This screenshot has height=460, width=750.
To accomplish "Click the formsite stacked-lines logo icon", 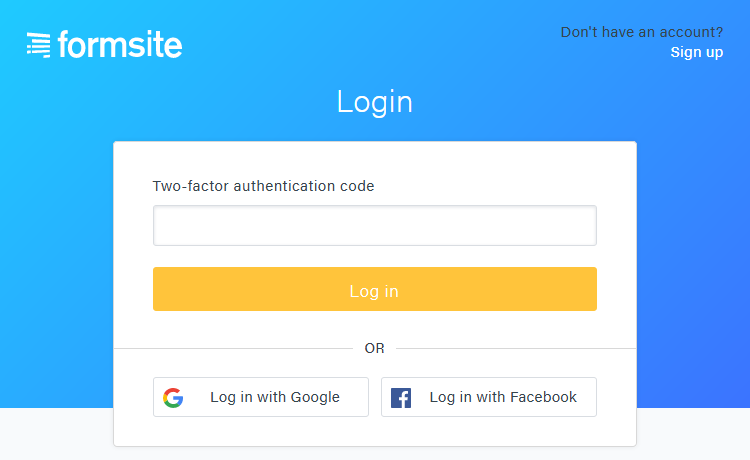I will (x=39, y=45).
